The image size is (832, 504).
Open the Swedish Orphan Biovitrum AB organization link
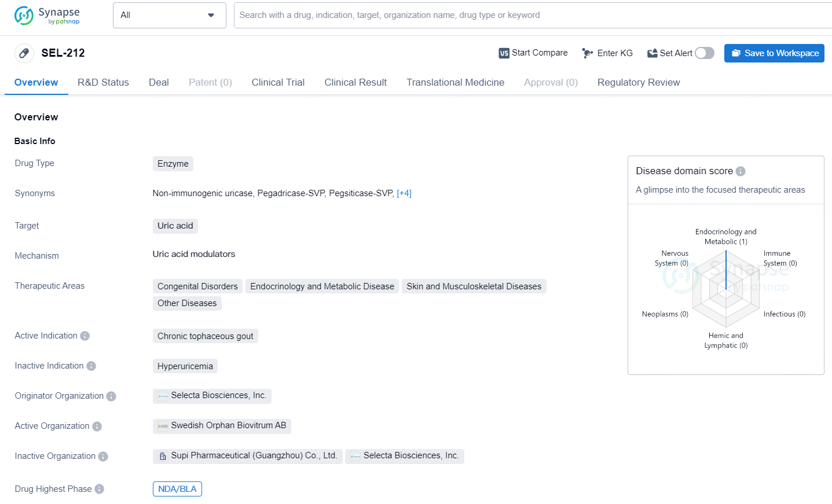[x=228, y=425]
